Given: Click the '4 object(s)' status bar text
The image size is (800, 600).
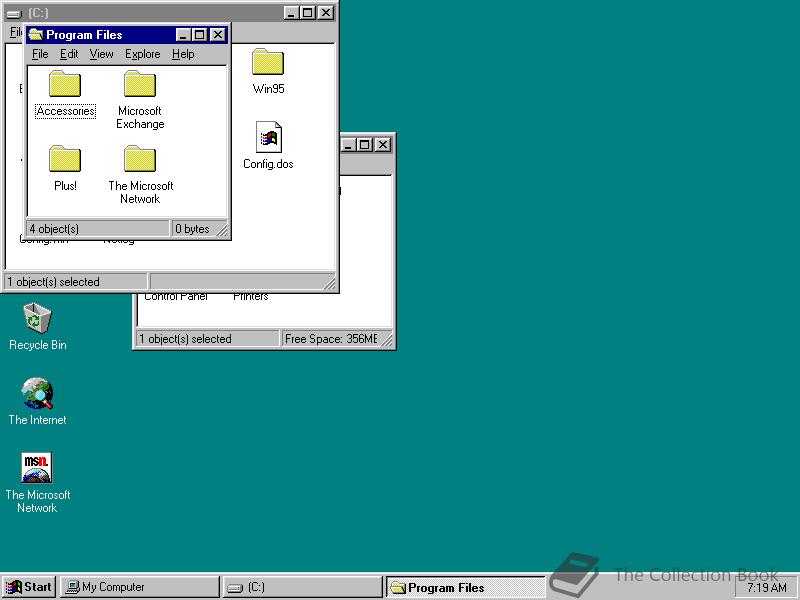Looking at the screenshot, I should coord(54,229).
